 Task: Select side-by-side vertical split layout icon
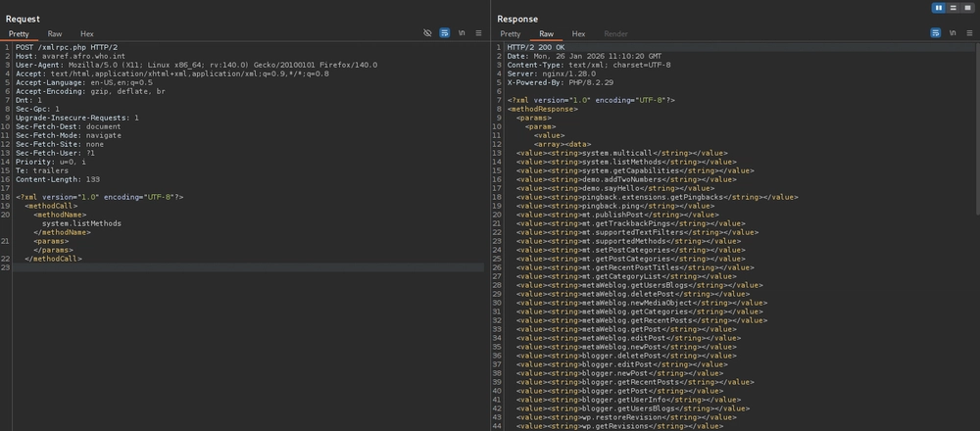click(x=938, y=8)
